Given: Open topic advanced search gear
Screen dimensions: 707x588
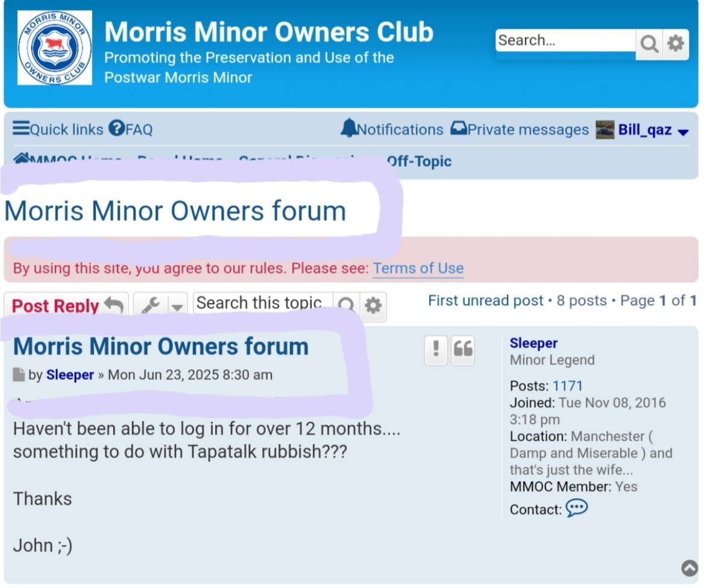Looking at the screenshot, I should (x=373, y=307).
